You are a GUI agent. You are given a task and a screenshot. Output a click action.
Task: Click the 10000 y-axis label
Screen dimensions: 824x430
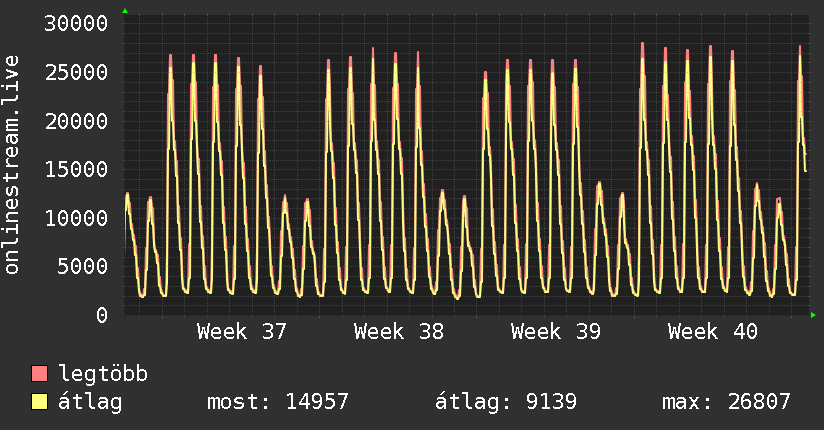point(76,218)
